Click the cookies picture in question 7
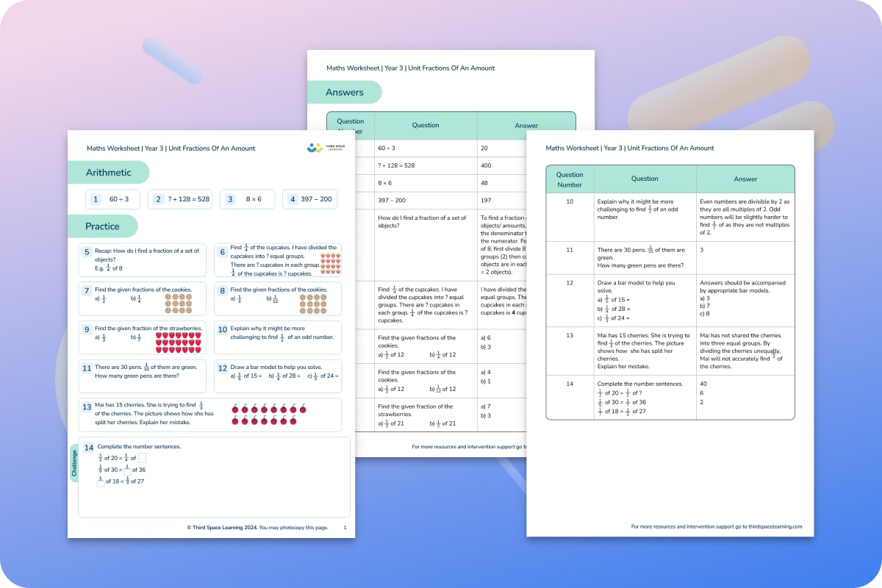The height and width of the screenshot is (588, 882). tap(179, 303)
